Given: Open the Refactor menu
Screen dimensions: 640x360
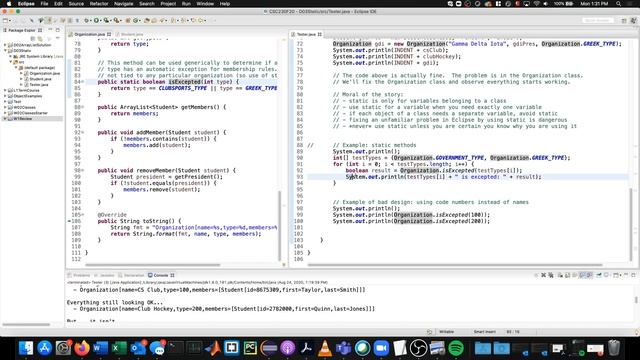Looking at the screenshot, I should click(x=99, y=4).
